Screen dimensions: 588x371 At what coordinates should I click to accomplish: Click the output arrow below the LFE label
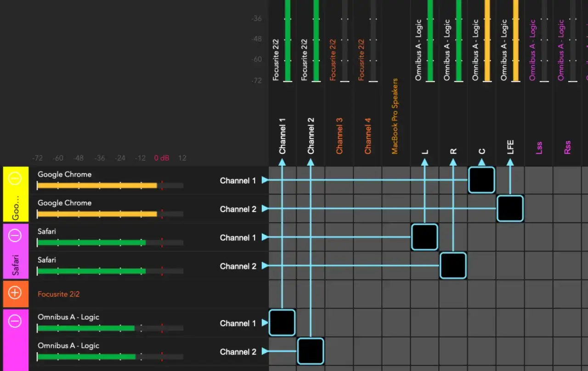510,162
